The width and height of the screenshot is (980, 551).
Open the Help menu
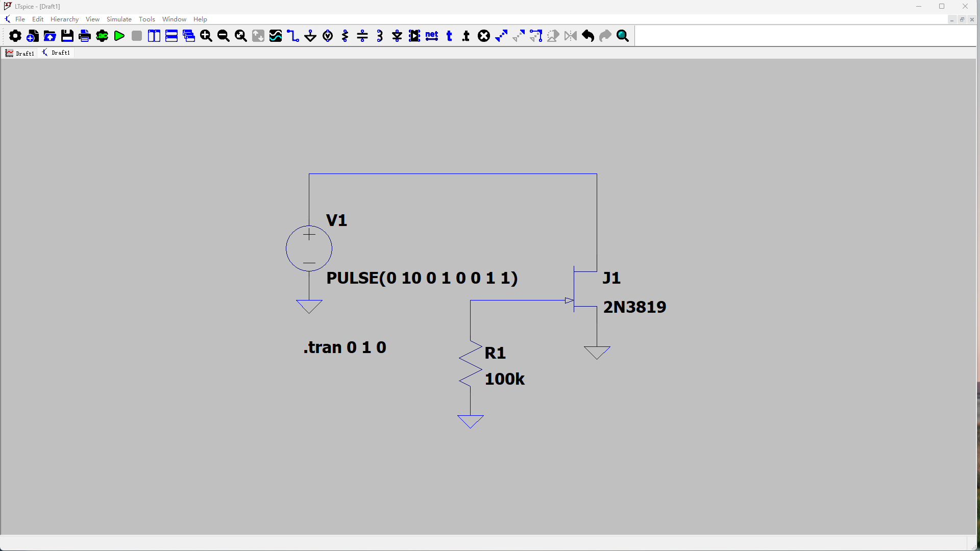coord(200,19)
